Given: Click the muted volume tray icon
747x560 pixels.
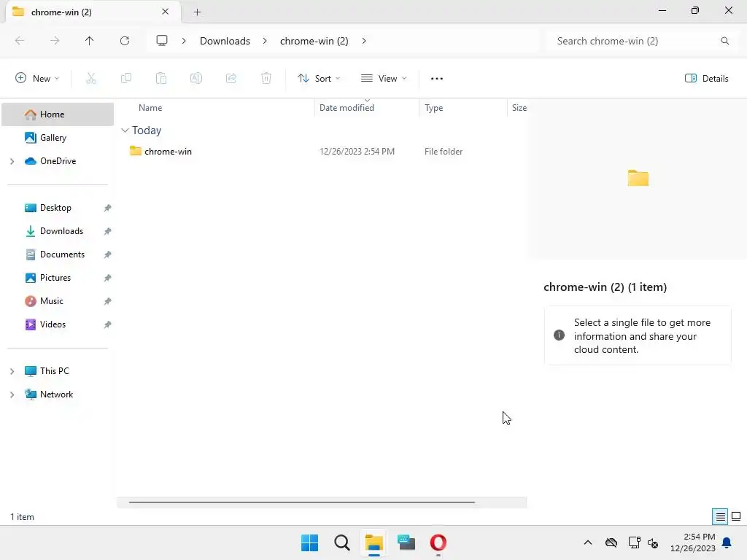Looking at the screenshot, I should click(x=653, y=542).
